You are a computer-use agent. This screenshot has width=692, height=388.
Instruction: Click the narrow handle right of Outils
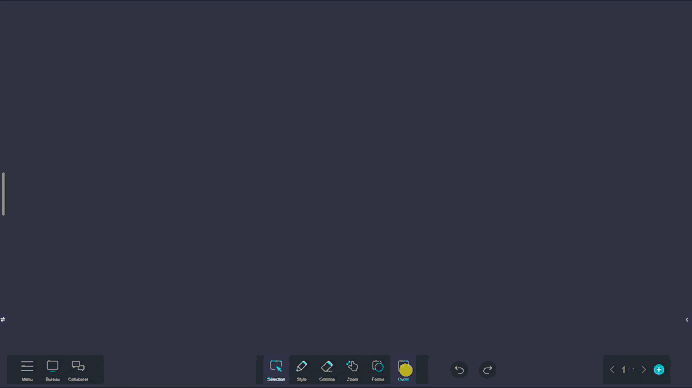point(422,369)
